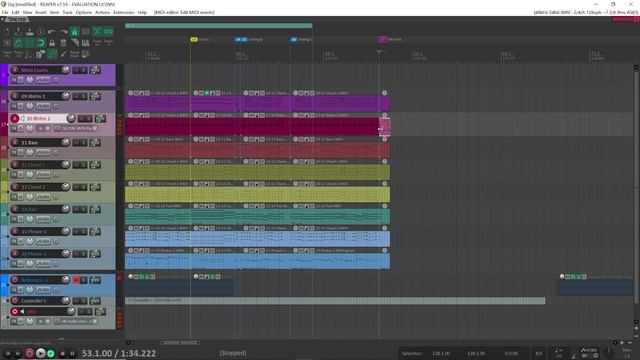This screenshot has width=640, height=360.
Task: Open audio input selector on bottom track
Action: click(x=76, y=321)
